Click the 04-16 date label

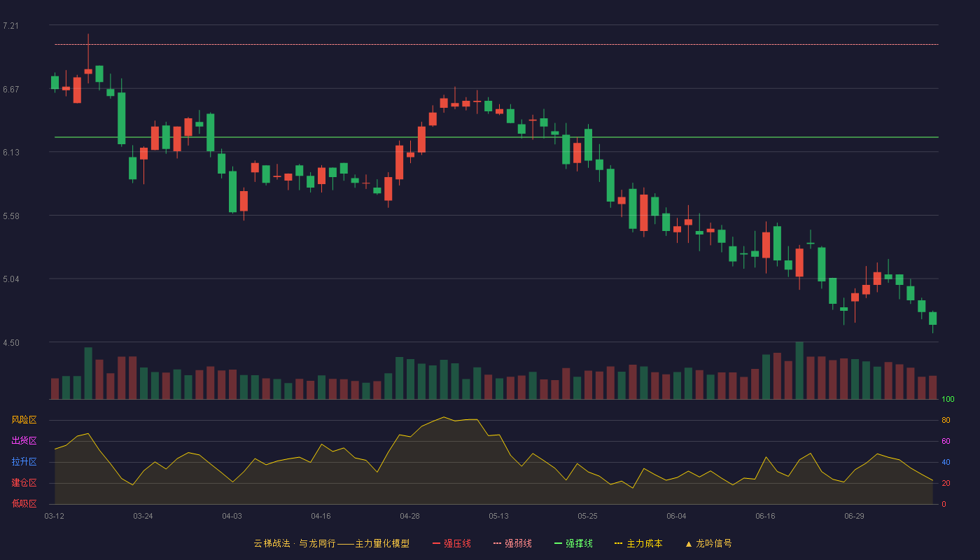[321, 516]
